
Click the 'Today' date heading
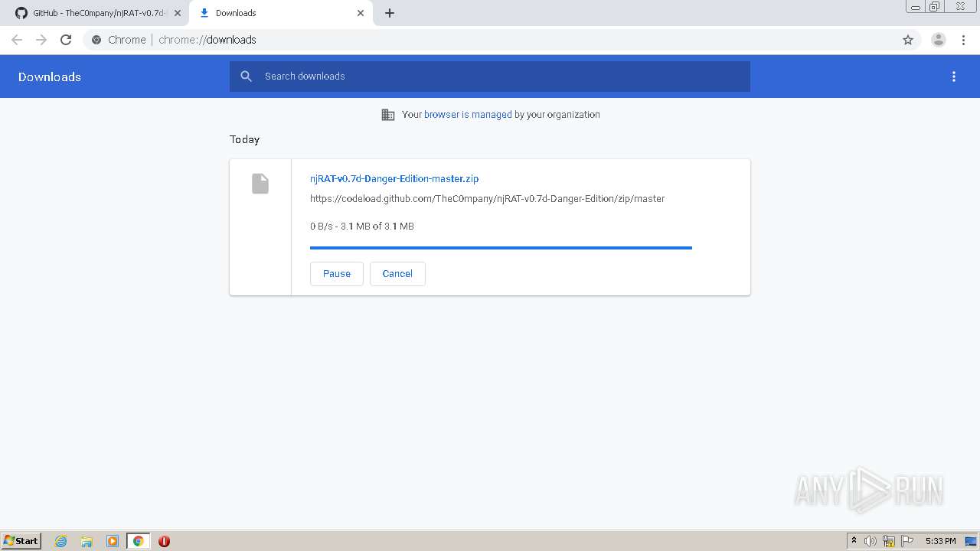click(x=245, y=139)
